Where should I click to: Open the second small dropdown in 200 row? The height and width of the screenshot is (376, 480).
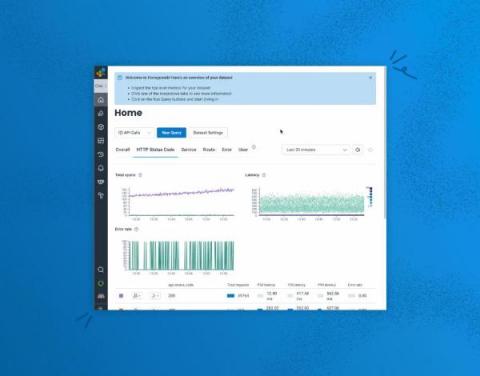pos(155,296)
